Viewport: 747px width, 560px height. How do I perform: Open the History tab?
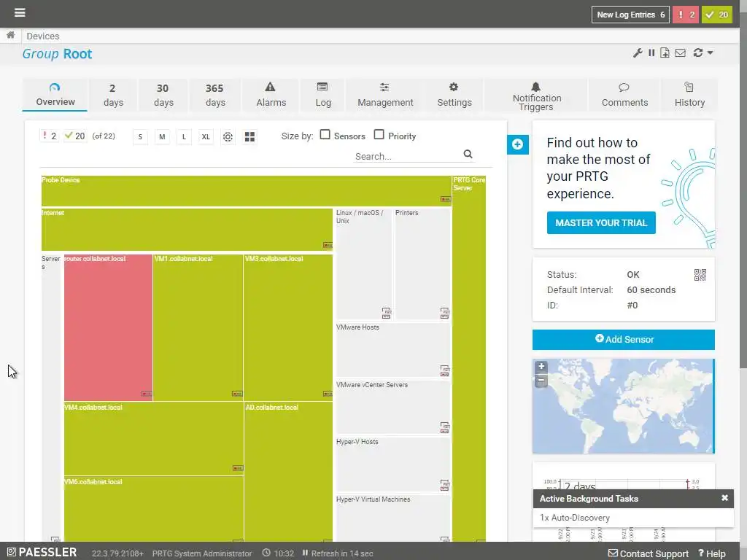tap(689, 95)
